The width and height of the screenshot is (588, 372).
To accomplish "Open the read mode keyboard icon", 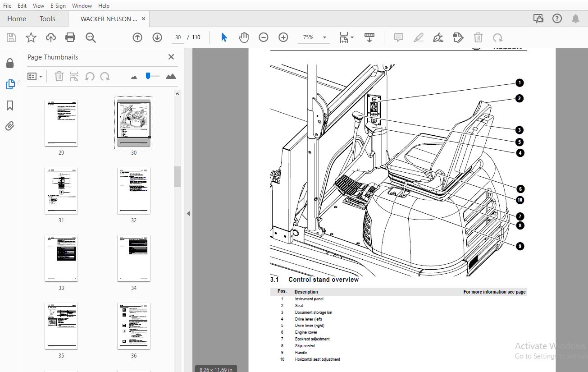I will 369,37.
